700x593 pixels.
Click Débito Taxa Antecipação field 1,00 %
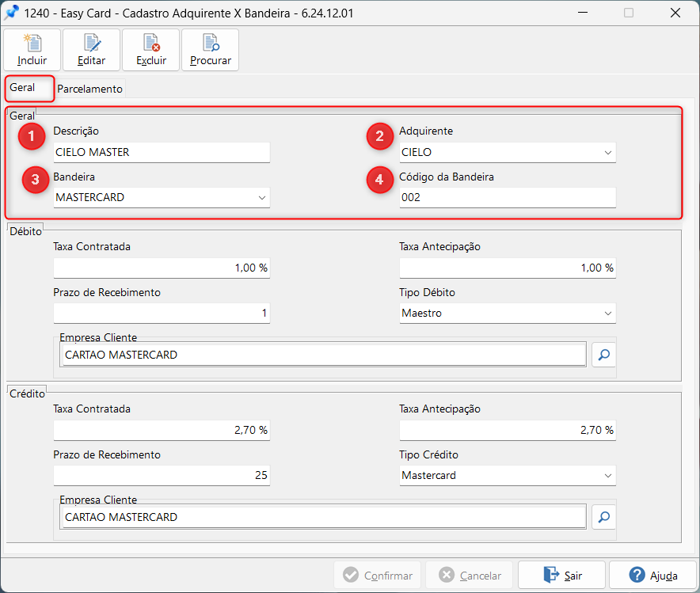coord(508,268)
